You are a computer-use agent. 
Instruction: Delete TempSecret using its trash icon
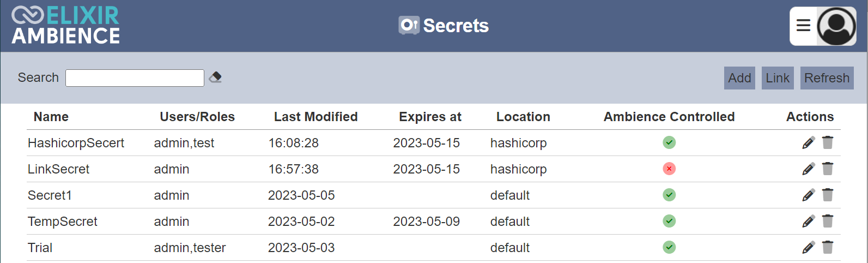pos(828,221)
